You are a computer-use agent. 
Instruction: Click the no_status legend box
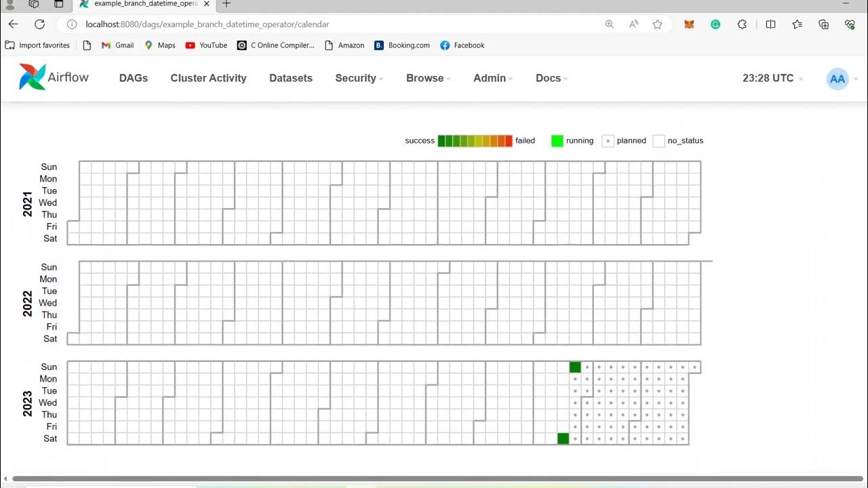coord(658,141)
